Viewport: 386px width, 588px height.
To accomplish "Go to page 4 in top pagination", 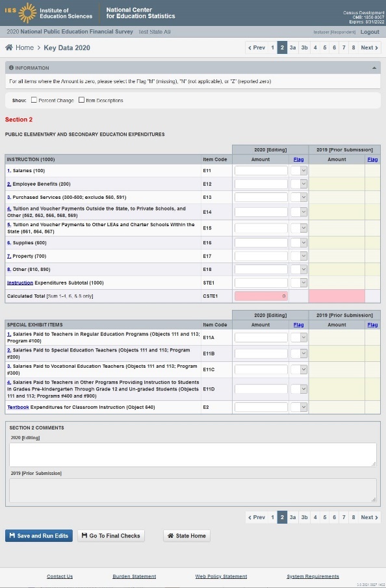I will tap(315, 47).
